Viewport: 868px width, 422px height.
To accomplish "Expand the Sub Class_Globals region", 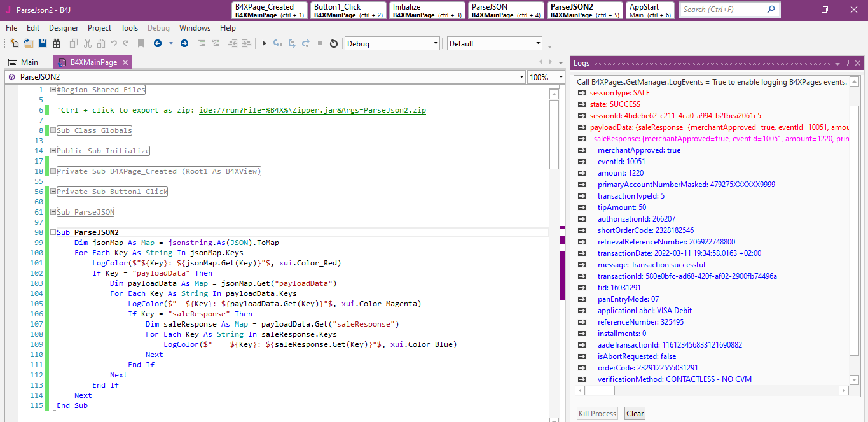I will coord(53,130).
